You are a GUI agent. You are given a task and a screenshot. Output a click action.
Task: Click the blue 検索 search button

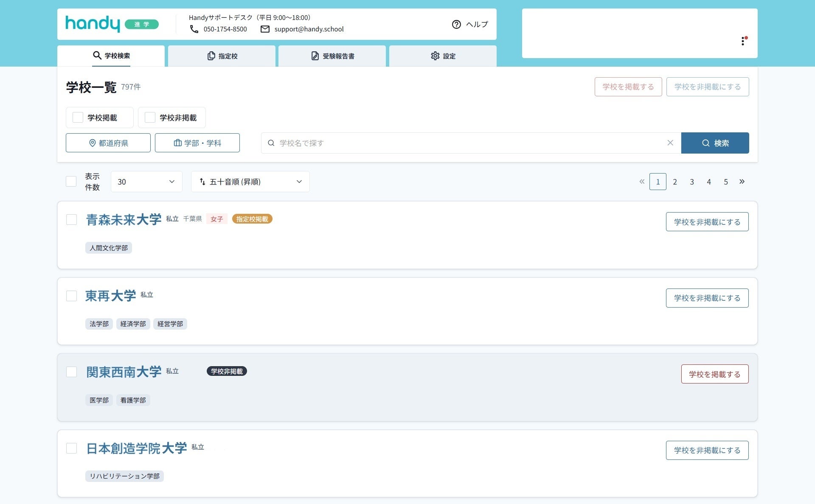coord(715,143)
